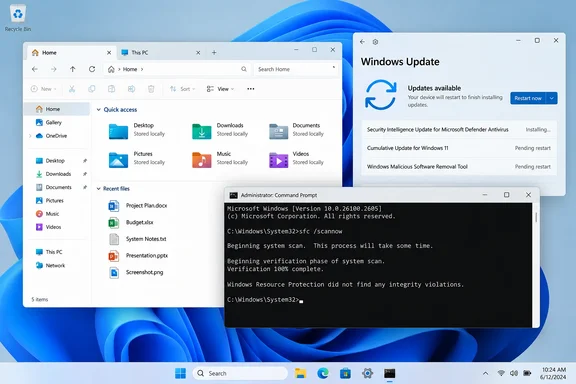Viewport: 576px width, 384px height.
Task: Click the Copy icon in File Explorer toolbar
Action: click(92, 89)
